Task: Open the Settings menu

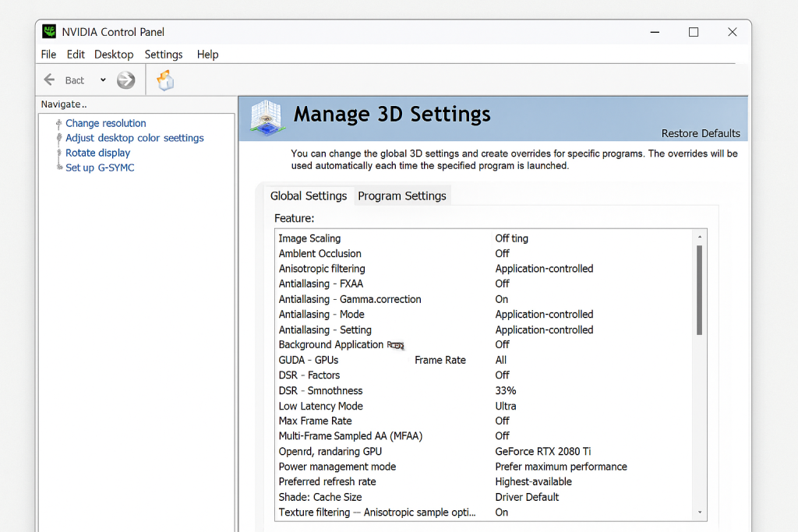Action: tap(164, 55)
